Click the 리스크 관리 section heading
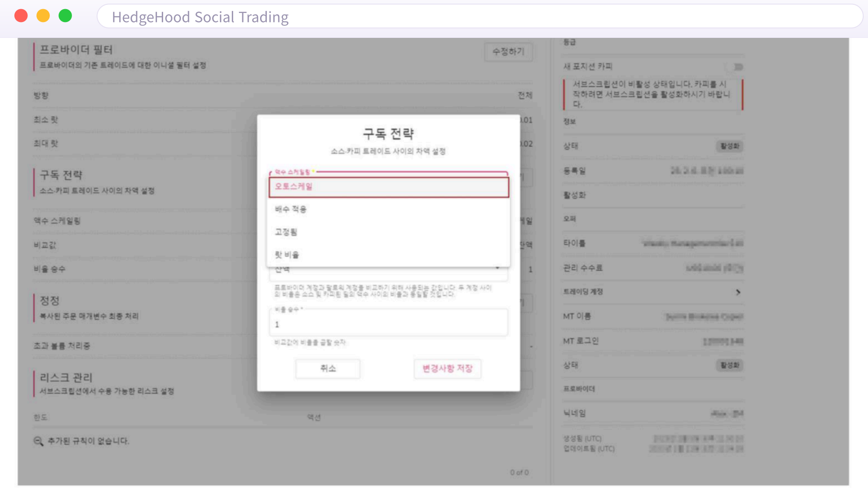The width and height of the screenshot is (868, 503). click(66, 378)
